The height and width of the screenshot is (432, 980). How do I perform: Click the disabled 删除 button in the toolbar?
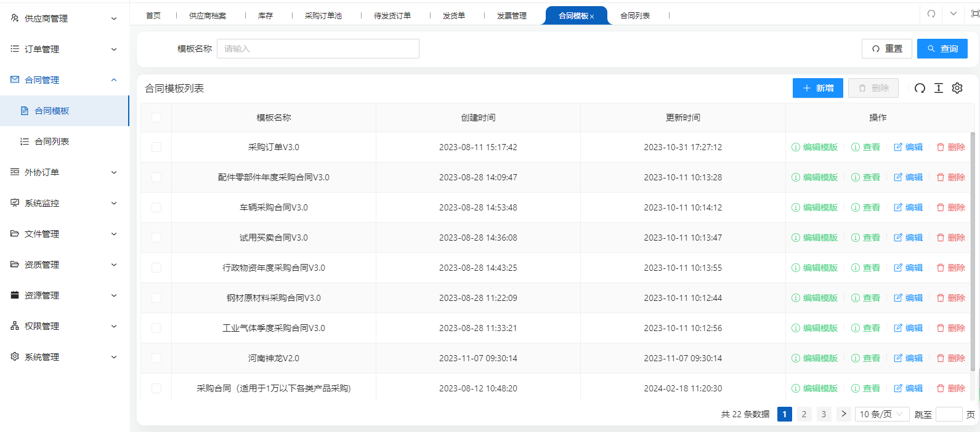(x=873, y=88)
